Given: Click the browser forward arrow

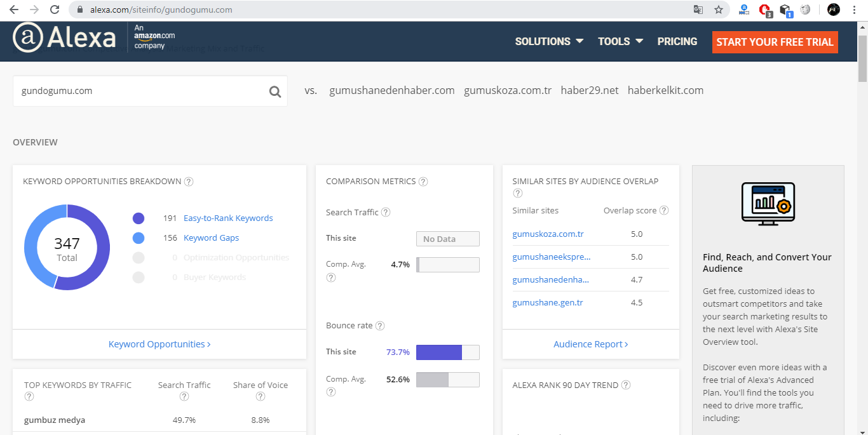Looking at the screenshot, I should coord(34,10).
